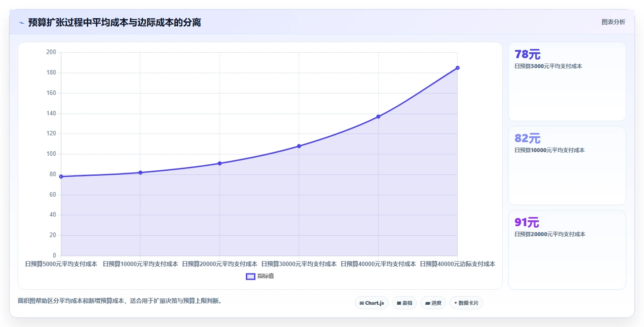Viewport: 644px width, 327px height.
Task: Click data point for 日预算5000元平均支付成本
Action: (x=61, y=177)
